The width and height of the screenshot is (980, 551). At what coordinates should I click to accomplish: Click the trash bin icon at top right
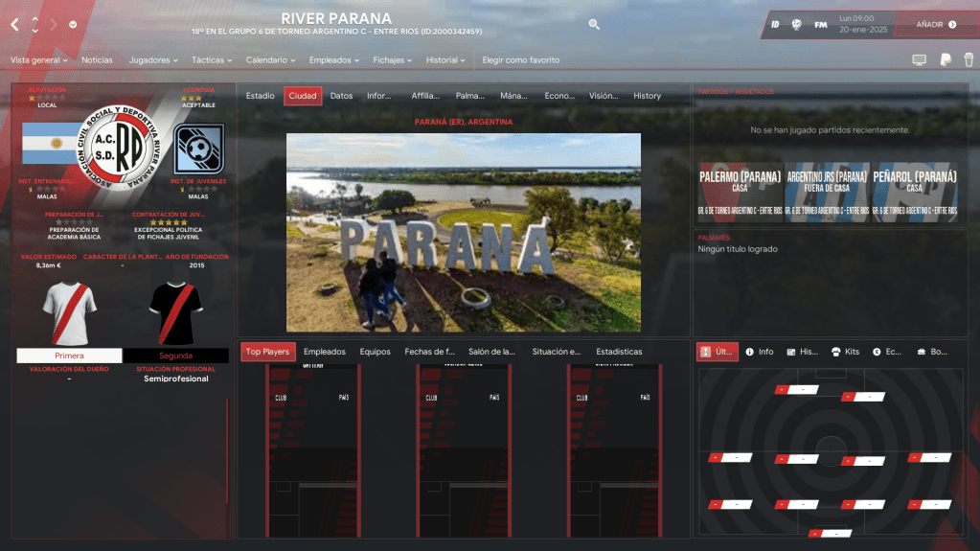tap(968, 60)
